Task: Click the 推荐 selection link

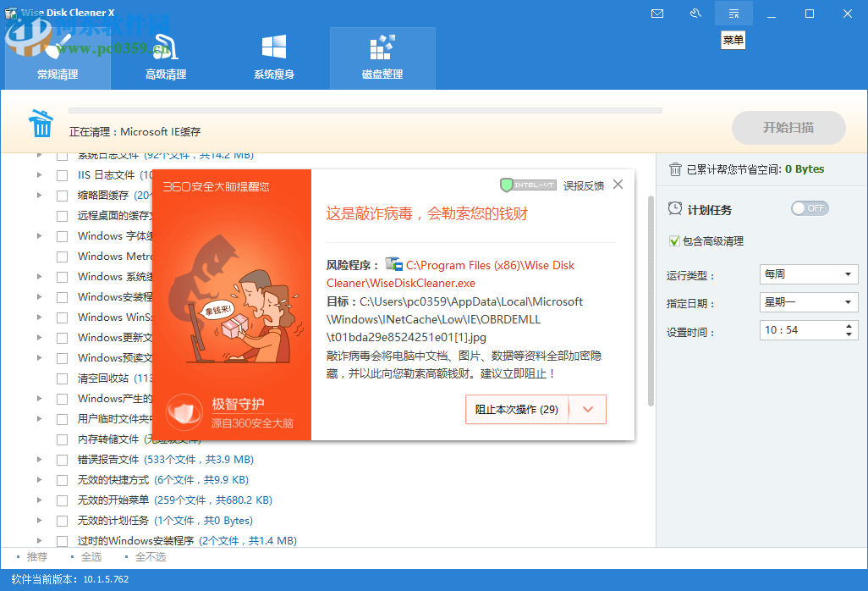Action: [x=37, y=556]
